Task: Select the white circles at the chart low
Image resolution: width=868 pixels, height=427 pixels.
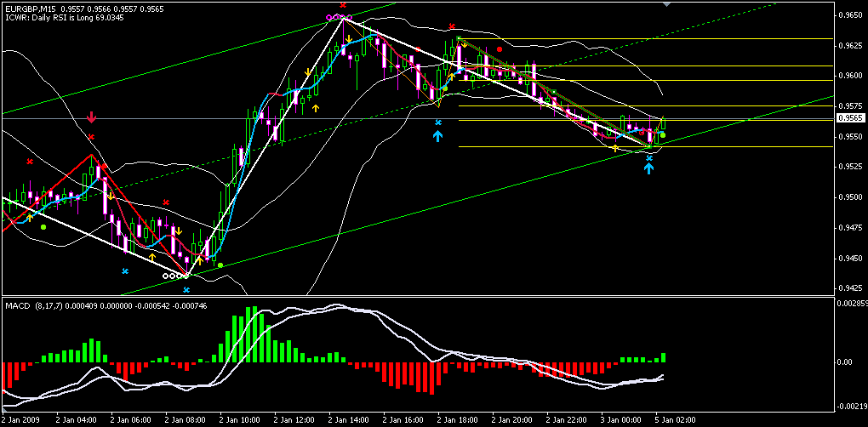Action: coord(174,276)
